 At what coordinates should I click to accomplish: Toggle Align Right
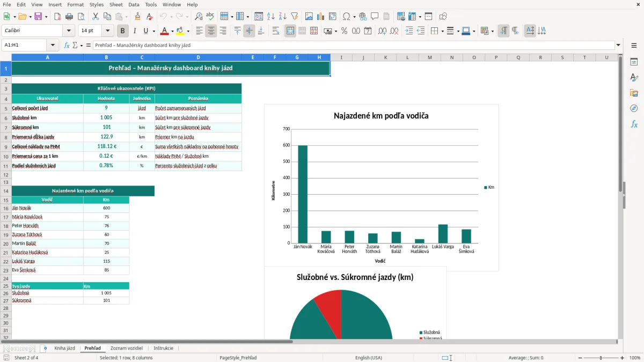click(x=223, y=31)
